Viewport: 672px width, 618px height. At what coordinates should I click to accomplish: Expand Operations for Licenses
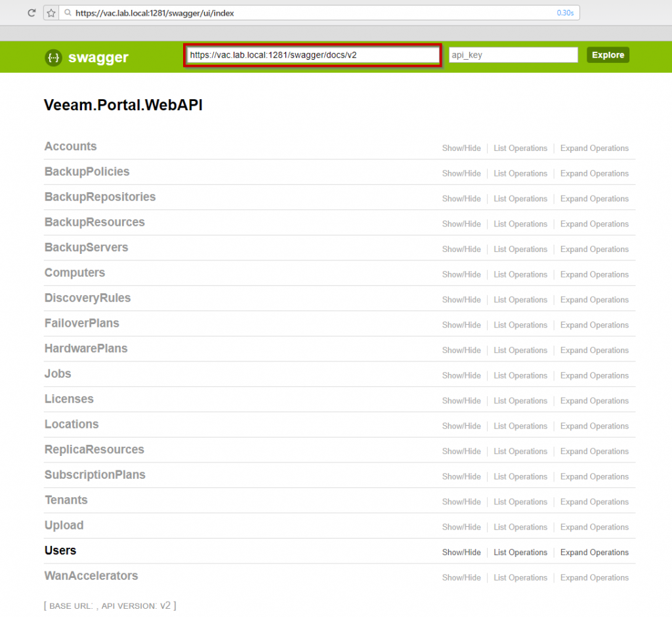[594, 401]
